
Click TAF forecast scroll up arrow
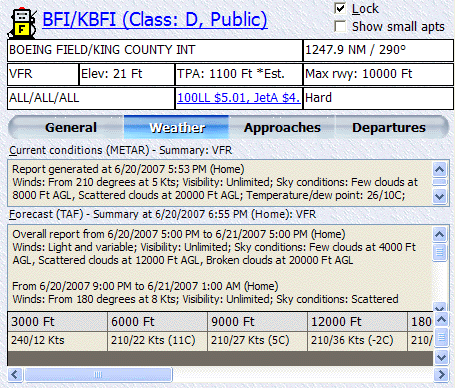click(439, 234)
